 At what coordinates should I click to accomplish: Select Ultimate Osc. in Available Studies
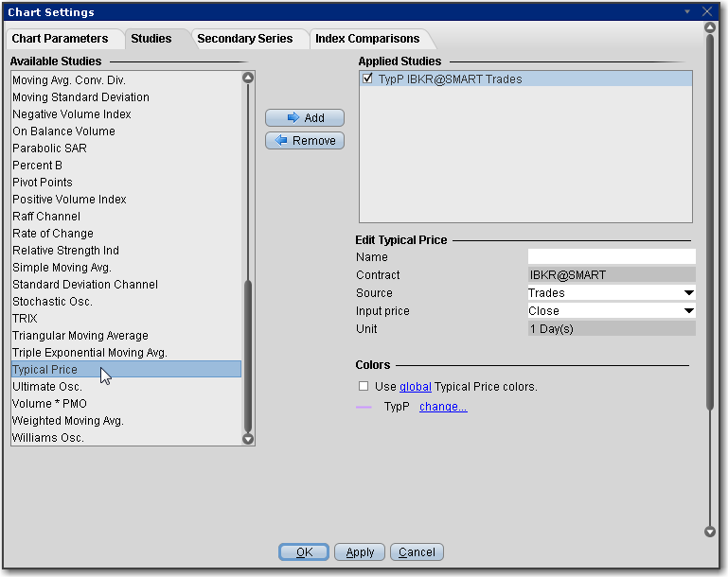(x=47, y=387)
